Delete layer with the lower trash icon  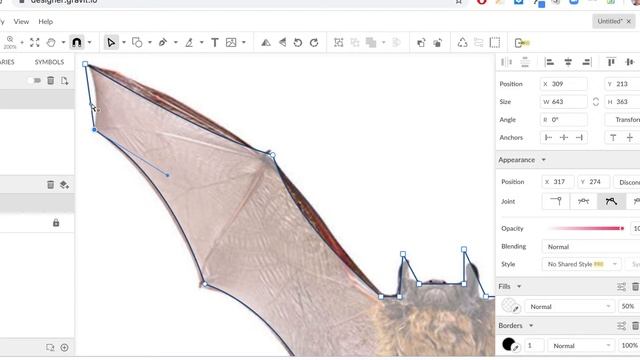click(51, 184)
